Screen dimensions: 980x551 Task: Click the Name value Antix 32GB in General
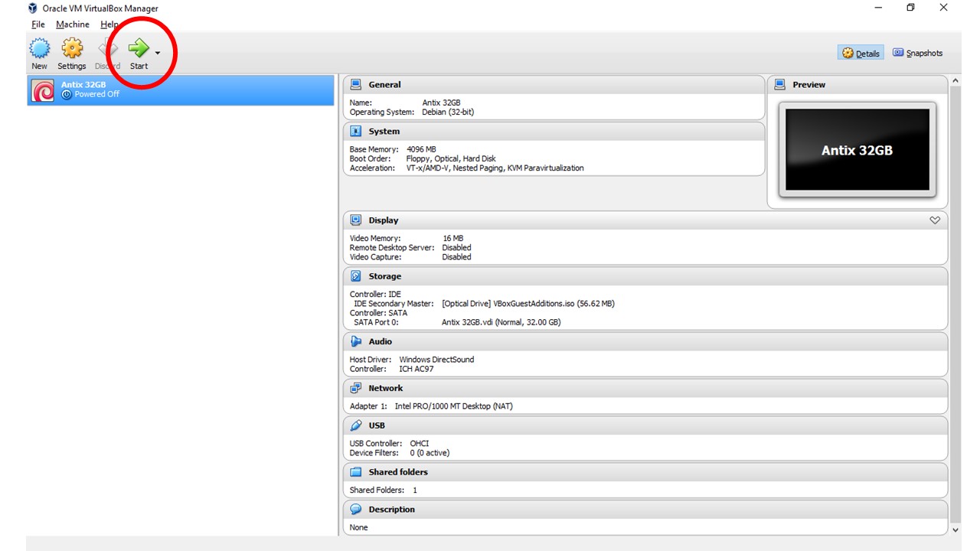[x=441, y=103]
